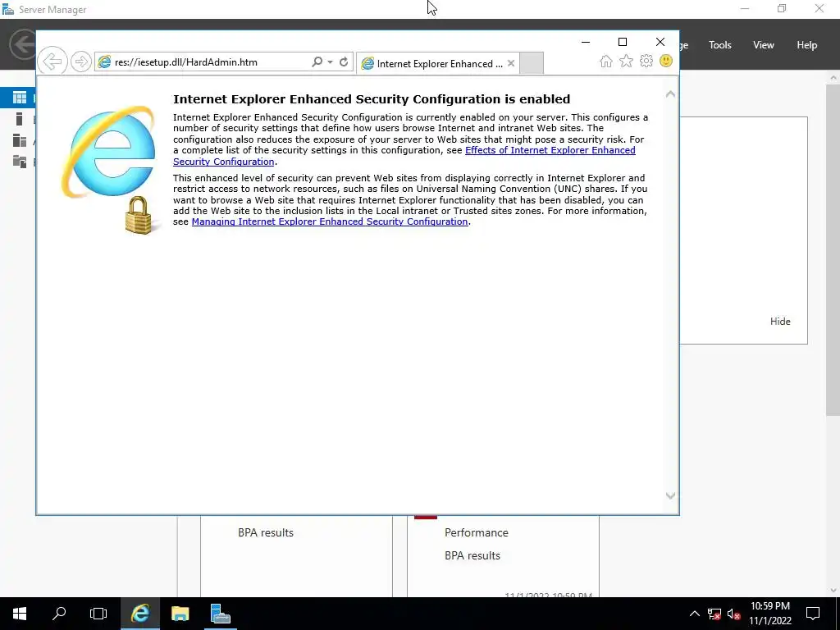
Task: Open taskbar search
Action: [59, 614]
